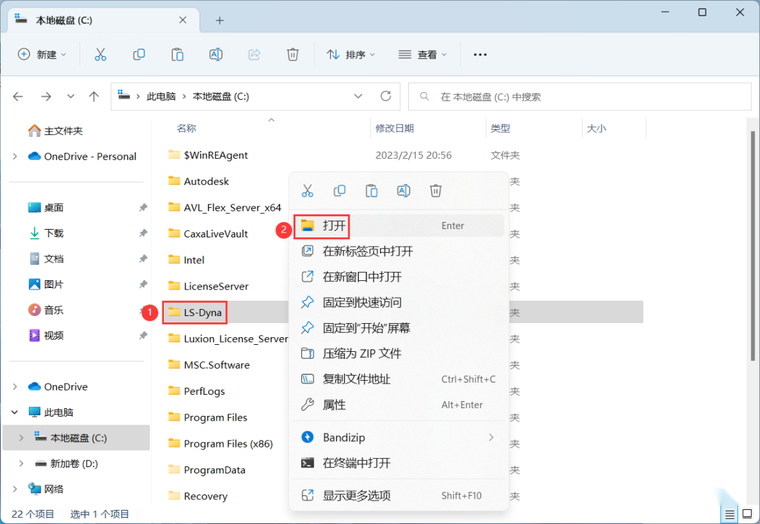Switch to the details view layout icon

[730, 514]
